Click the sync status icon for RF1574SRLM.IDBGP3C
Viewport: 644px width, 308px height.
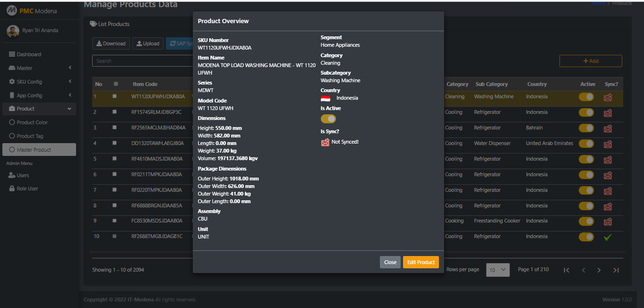tap(608, 113)
